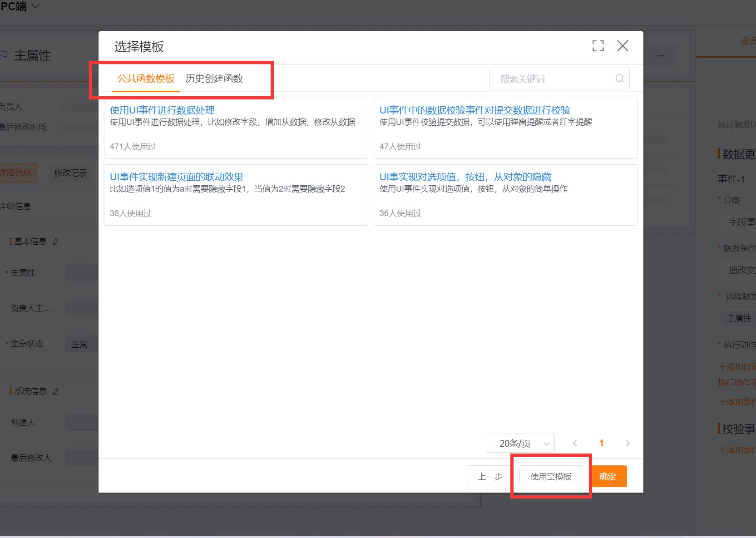Viewport: 756px width, 538px height.
Task: Click description 使用UI事件校验提交数据，可以使用弹窗提醒或者红字提醒
Action: click(x=486, y=122)
